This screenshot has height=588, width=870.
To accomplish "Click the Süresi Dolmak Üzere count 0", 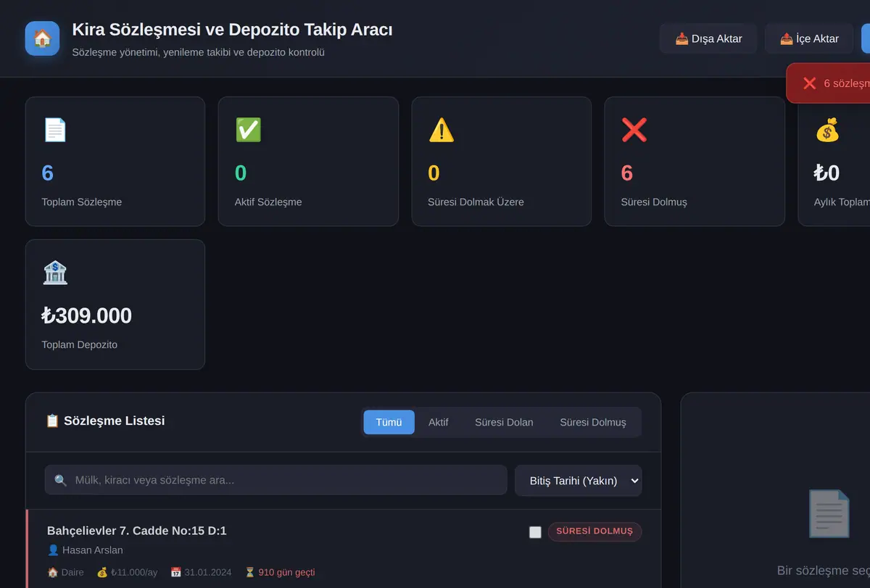I will pos(434,173).
